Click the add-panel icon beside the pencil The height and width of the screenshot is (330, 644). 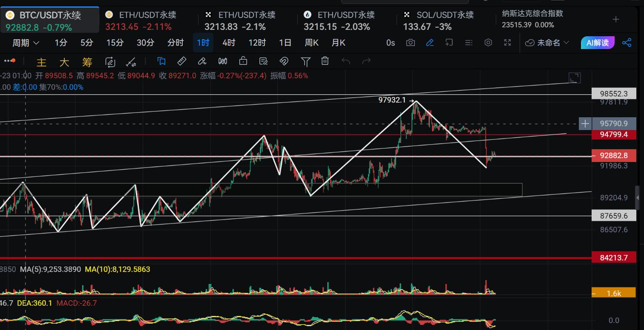coord(449,43)
